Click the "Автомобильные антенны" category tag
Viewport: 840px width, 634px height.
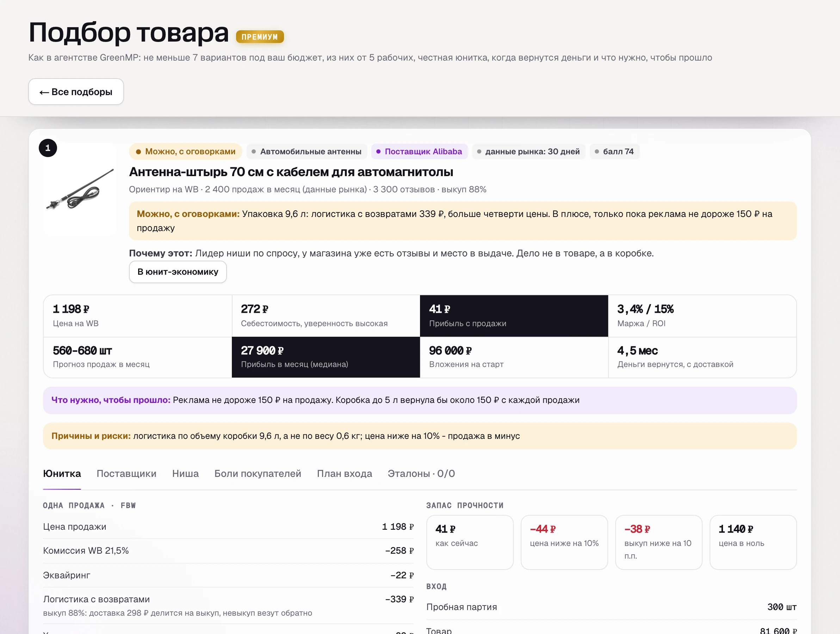[307, 151]
